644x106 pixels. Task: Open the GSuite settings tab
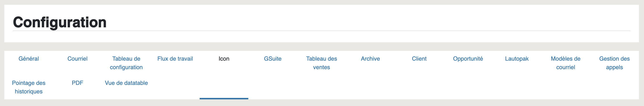(x=273, y=59)
